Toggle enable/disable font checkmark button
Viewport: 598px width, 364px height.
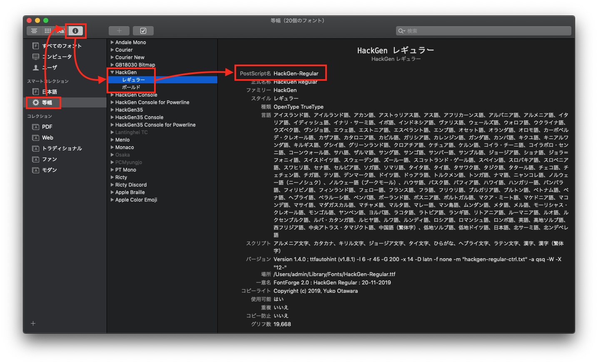click(143, 31)
